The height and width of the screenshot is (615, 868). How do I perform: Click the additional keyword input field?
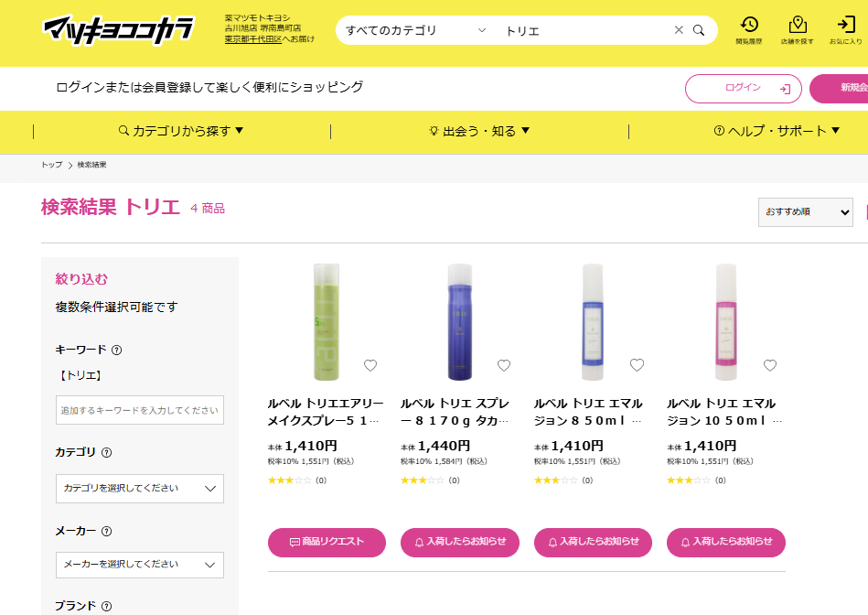[x=140, y=410]
